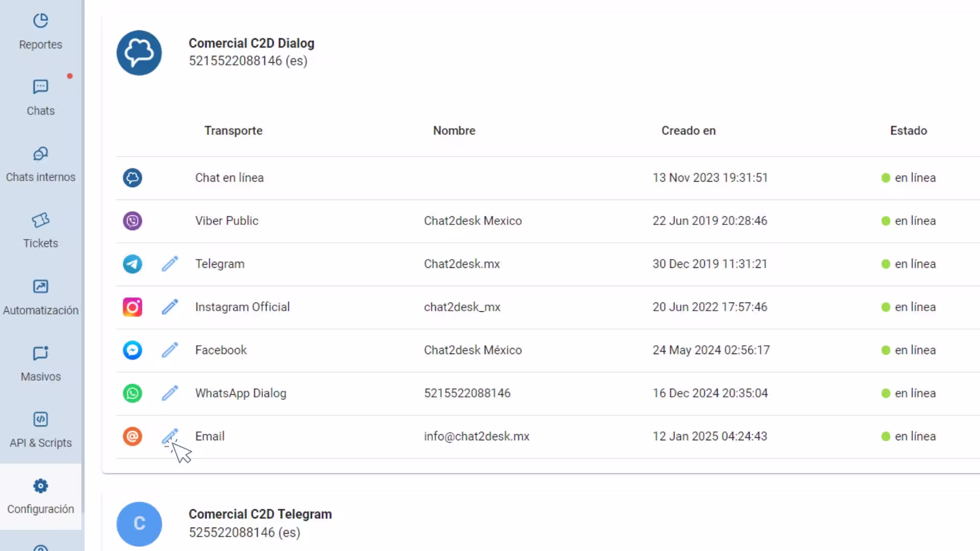
Task: Select the Tickets menu label
Action: [x=41, y=243]
